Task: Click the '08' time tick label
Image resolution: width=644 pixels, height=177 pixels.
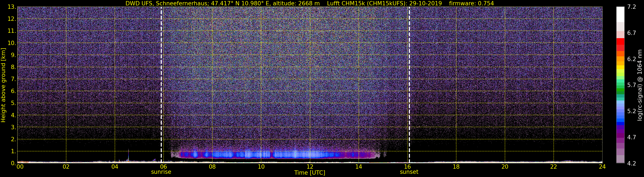Action: (x=212, y=166)
